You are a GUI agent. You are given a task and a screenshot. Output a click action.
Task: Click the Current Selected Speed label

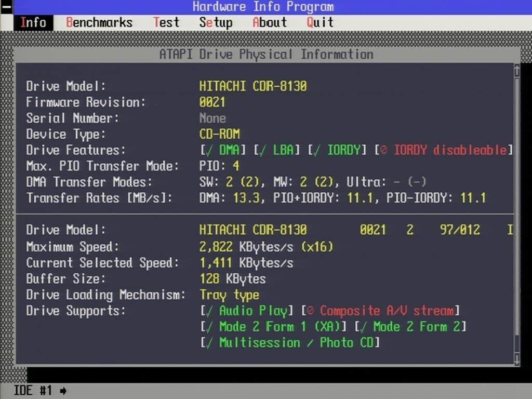[102, 263]
